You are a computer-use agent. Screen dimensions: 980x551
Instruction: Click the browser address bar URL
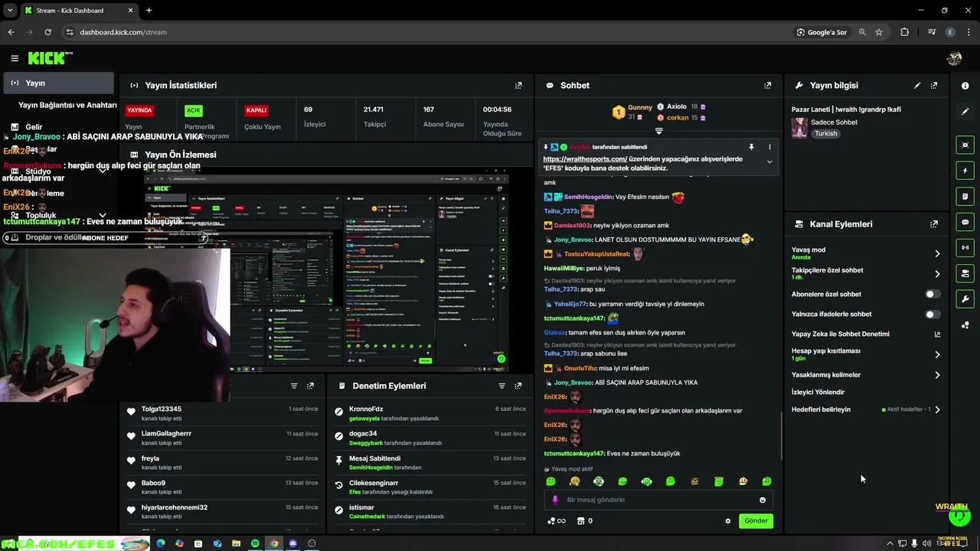(123, 32)
